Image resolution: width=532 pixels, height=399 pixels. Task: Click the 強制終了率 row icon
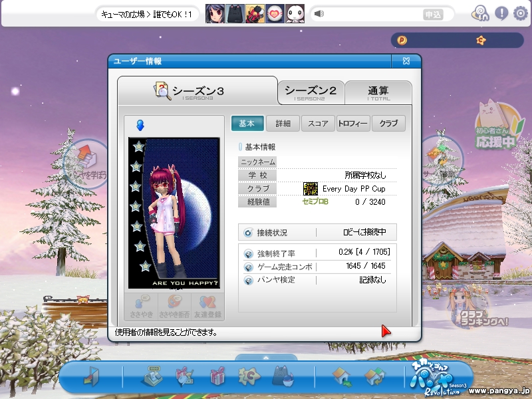tap(248, 253)
